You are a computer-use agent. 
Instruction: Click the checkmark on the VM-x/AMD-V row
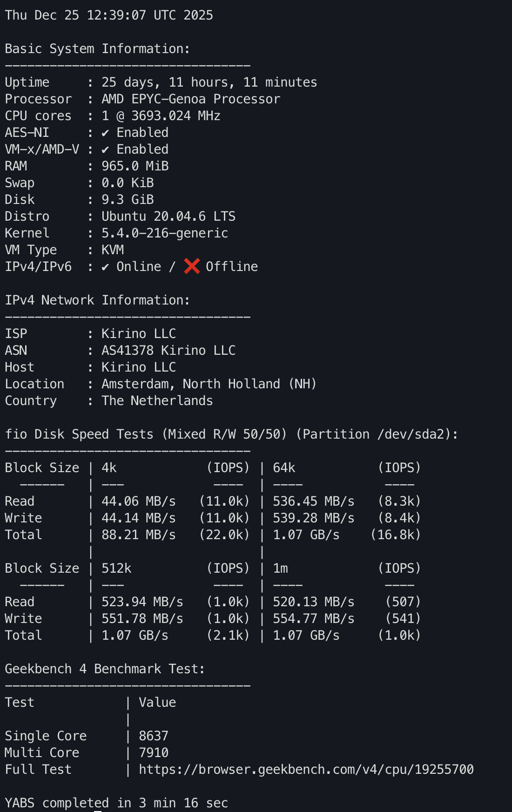point(106,150)
